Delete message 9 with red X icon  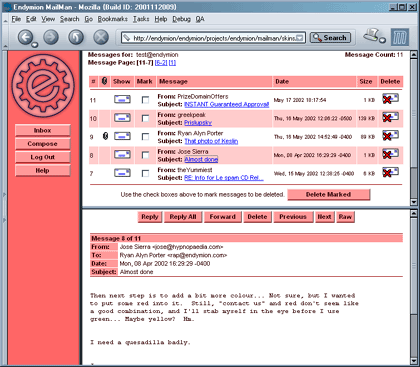[390, 136]
